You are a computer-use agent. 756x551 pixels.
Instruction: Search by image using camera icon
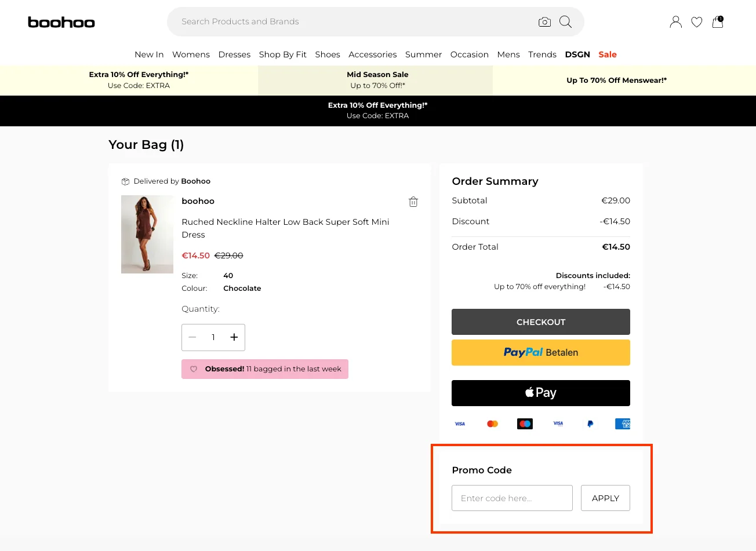point(544,22)
